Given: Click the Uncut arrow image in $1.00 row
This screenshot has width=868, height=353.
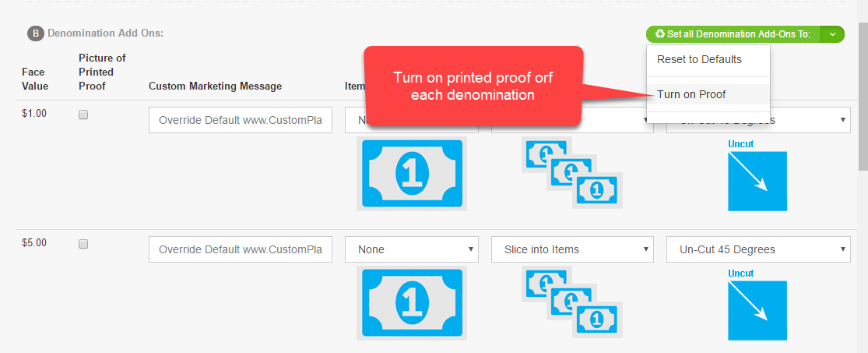Looking at the screenshot, I should click(757, 182).
